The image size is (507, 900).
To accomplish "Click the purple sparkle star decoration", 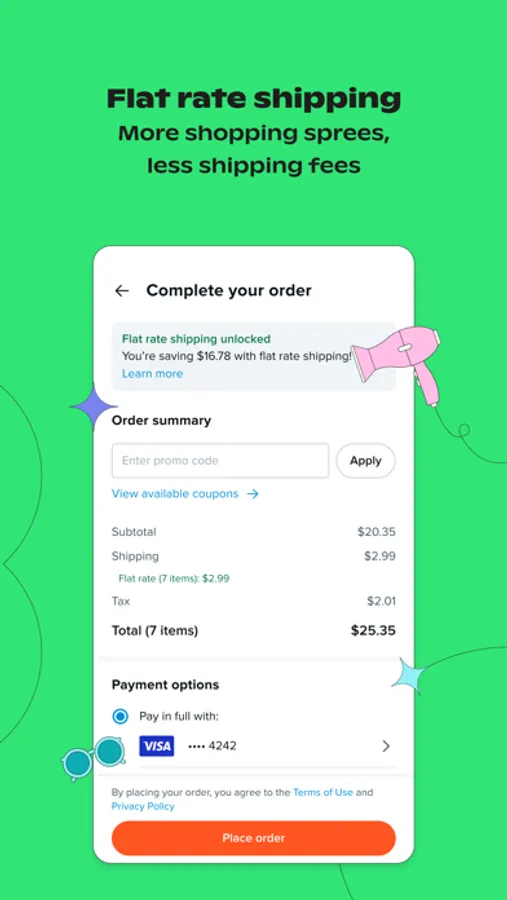I will (x=93, y=407).
